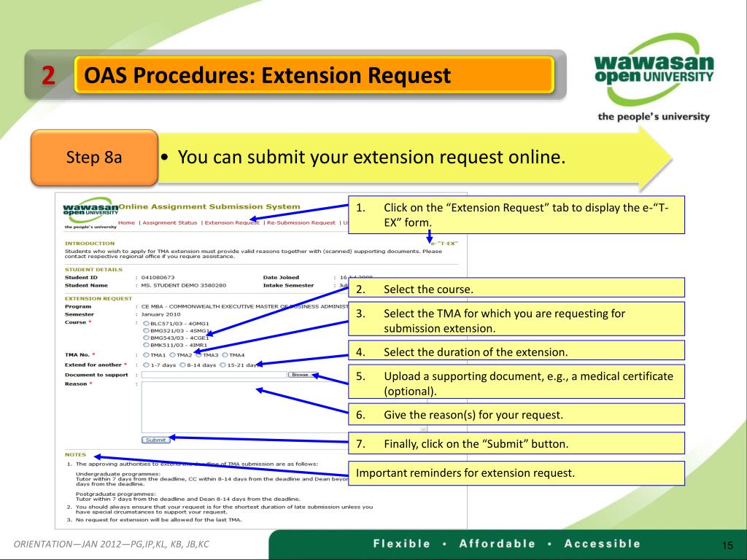Select course BMK511/03 - 4IMR1
The height and width of the screenshot is (560, 747).
click(146, 345)
